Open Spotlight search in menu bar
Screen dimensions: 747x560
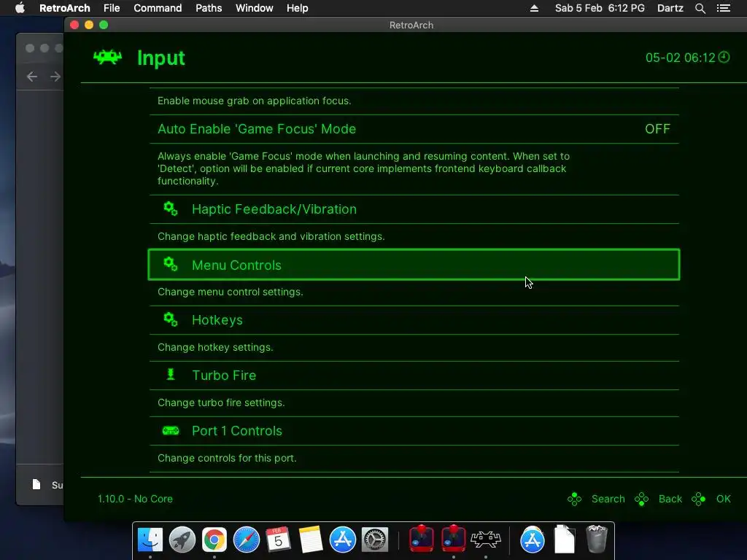(700, 8)
